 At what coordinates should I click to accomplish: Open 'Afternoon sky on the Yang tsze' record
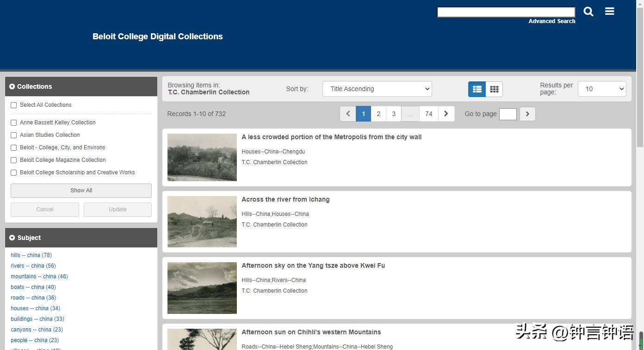tap(313, 265)
